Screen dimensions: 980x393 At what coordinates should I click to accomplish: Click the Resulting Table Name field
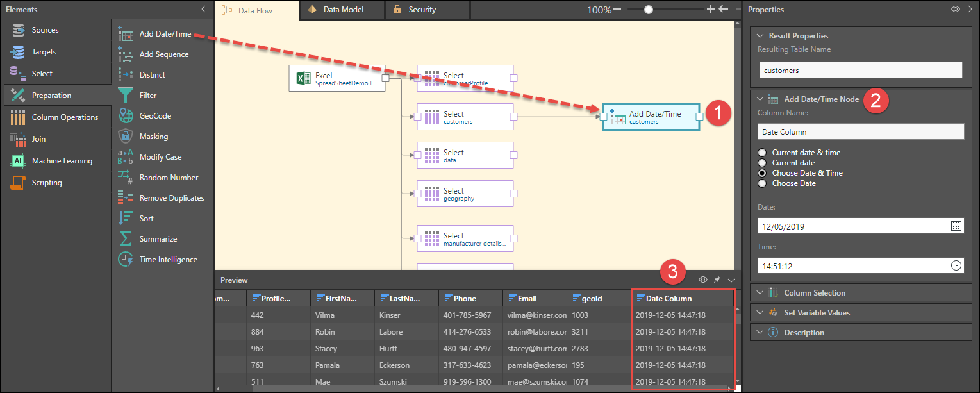click(860, 71)
